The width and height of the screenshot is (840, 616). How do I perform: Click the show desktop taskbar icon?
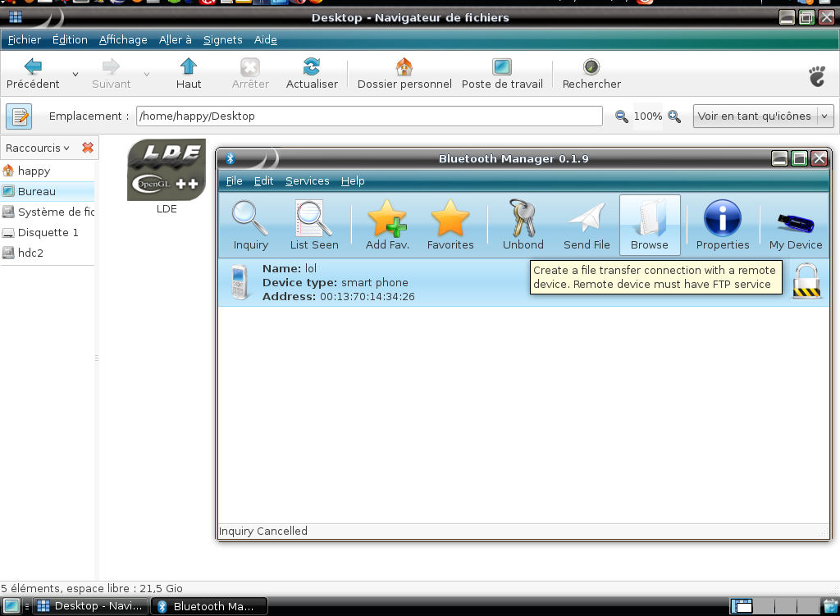[11, 606]
